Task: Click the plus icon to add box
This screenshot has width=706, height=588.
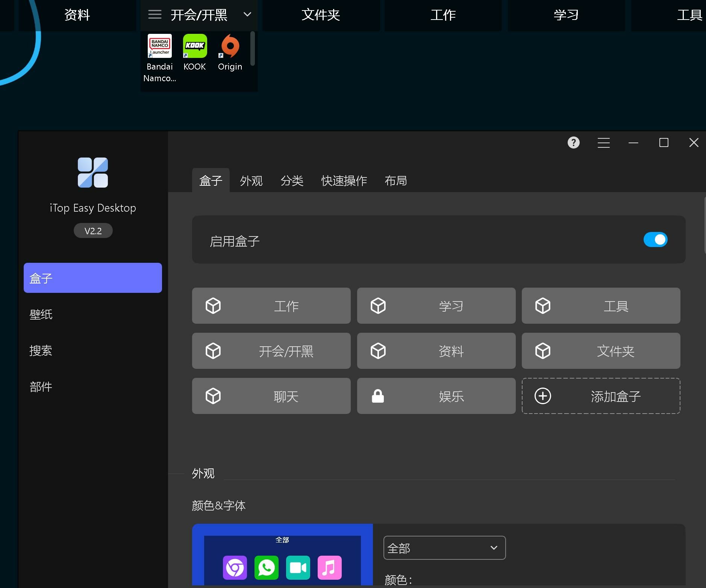Action: pos(542,396)
